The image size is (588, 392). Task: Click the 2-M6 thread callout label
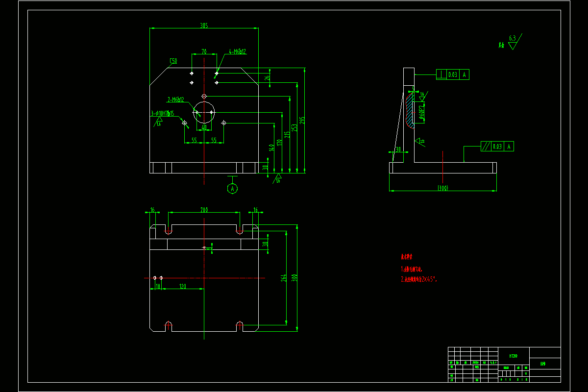176,99
